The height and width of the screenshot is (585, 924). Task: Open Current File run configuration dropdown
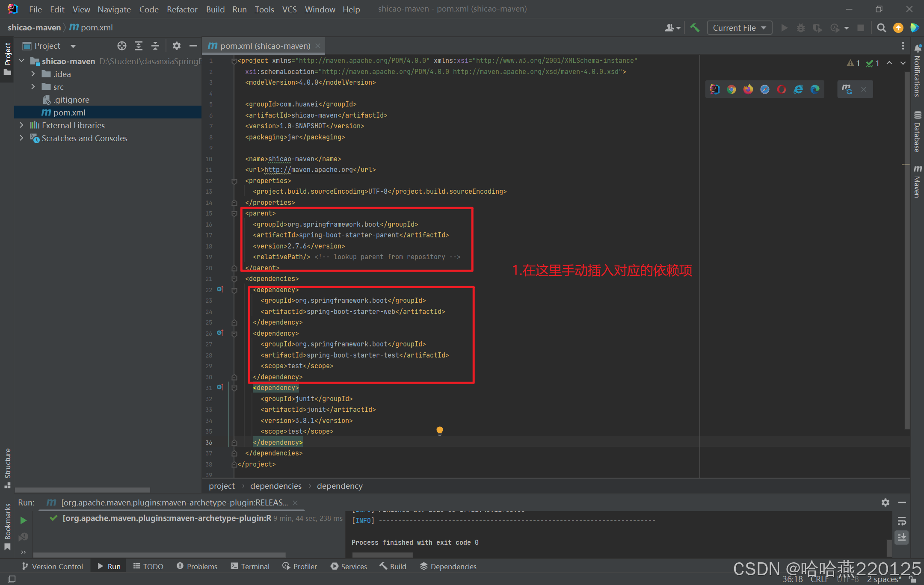click(739, 28)
